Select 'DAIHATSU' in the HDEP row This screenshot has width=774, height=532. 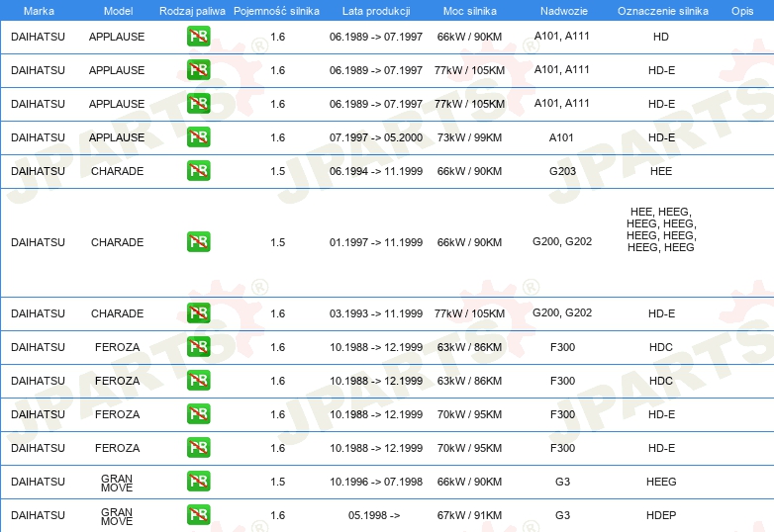pyautogui.click(x=38, y=515)
